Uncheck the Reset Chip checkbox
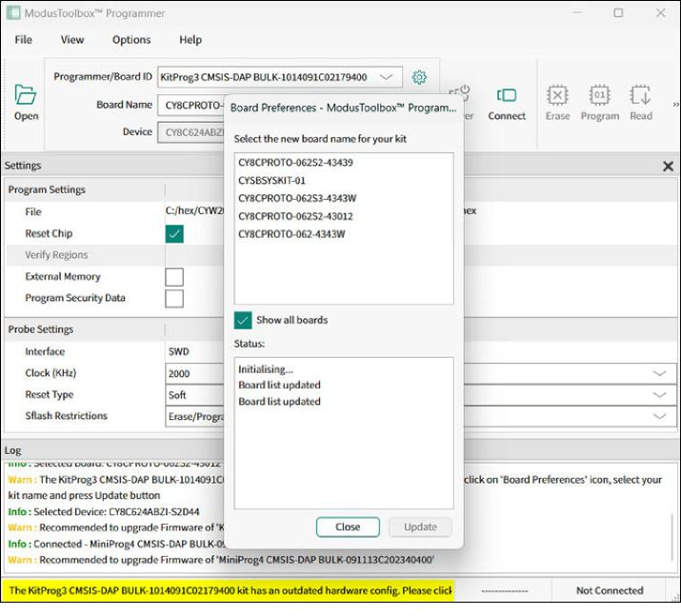 tap(174, 233)
